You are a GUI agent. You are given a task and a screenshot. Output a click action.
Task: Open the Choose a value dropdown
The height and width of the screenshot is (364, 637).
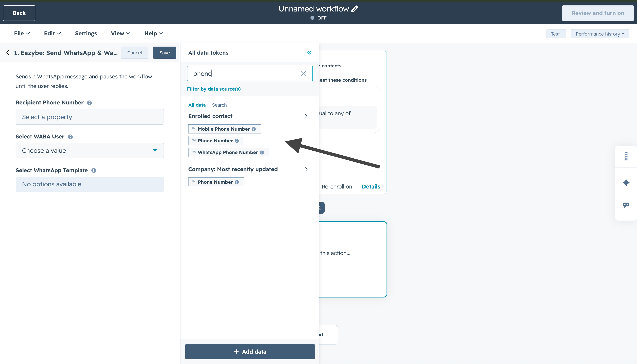89,151
